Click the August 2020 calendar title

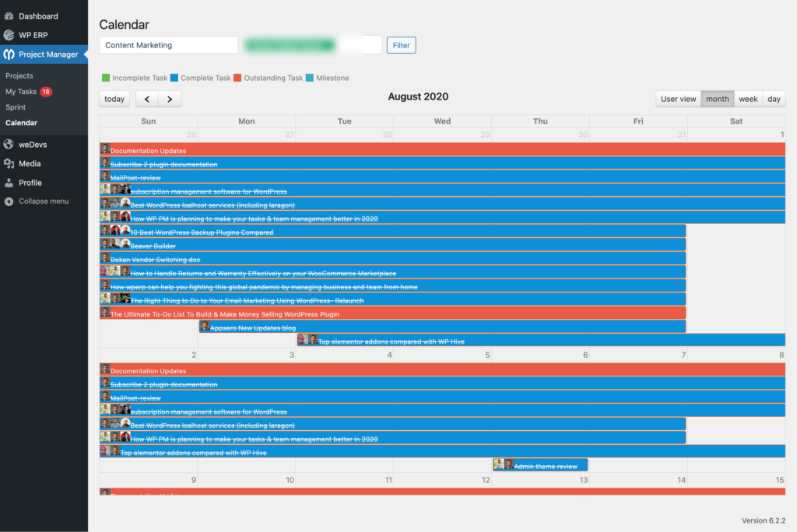pyautogui.click(x=418, y=96)
